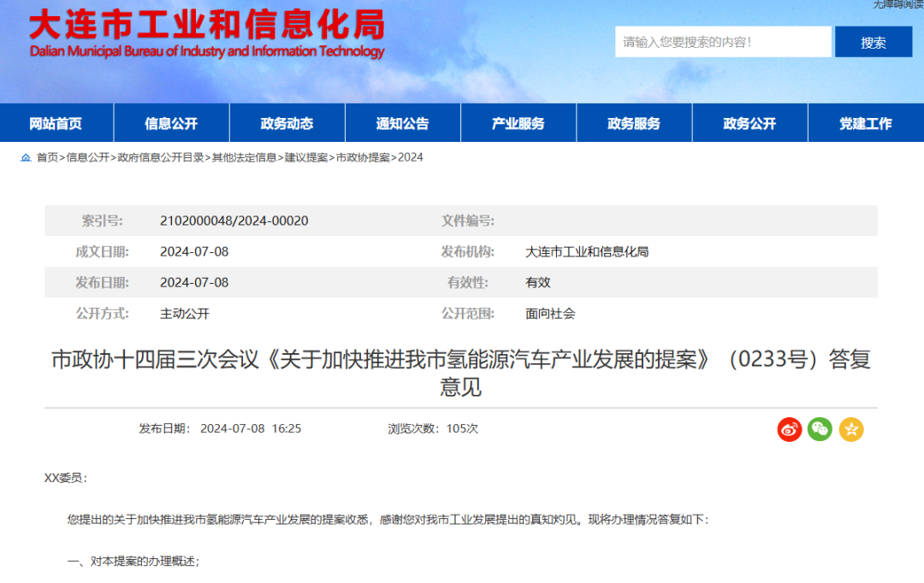Focus the site search input box

point(722,42)
